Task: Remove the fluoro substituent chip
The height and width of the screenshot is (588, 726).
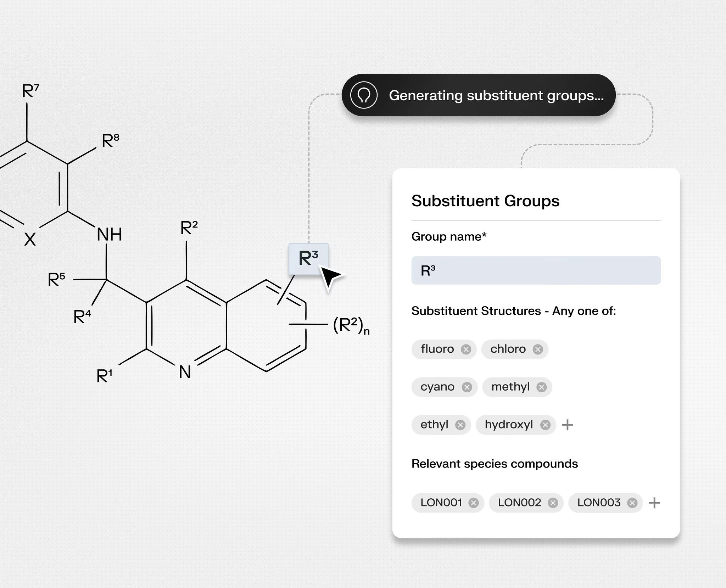Action: coord(466,349)
